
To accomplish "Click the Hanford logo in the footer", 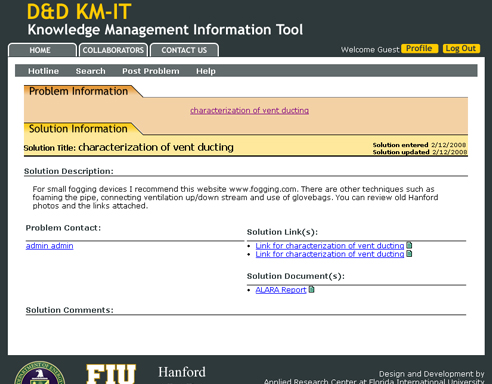I will coord(182,372).
